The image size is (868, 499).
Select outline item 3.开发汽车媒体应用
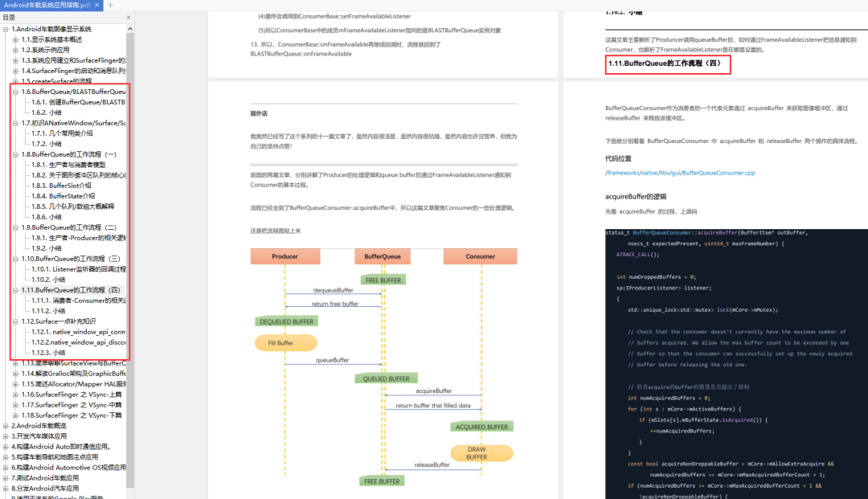click(39, 436)
